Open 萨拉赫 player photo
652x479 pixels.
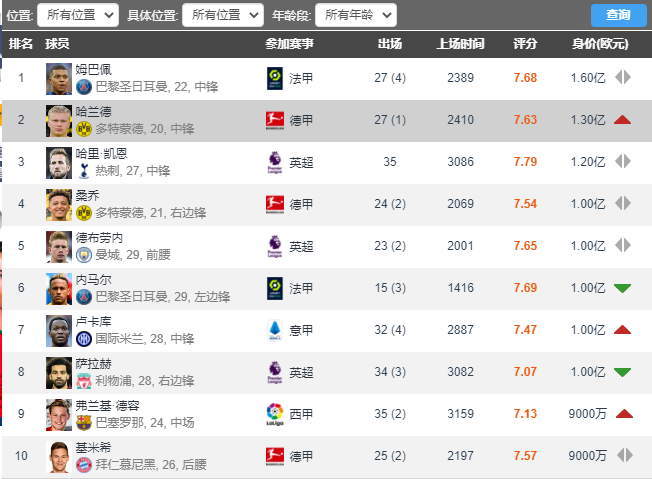[x=59, y=373]
